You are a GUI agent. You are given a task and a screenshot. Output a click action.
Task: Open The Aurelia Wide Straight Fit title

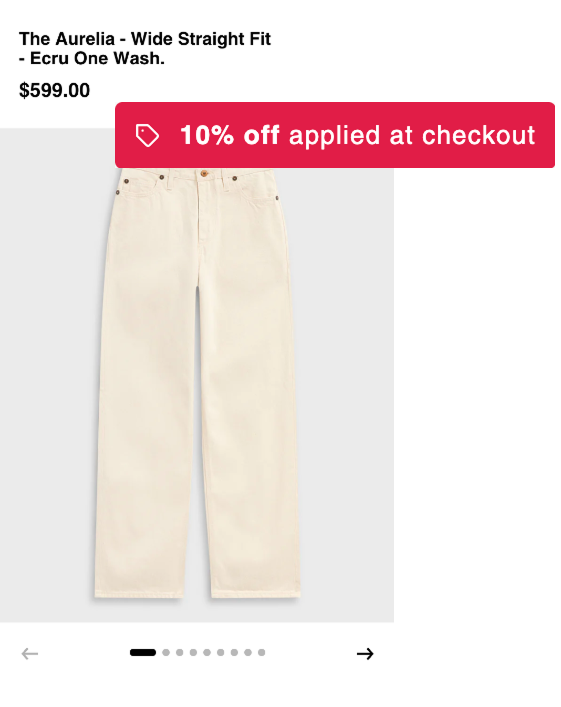[145, 48]
